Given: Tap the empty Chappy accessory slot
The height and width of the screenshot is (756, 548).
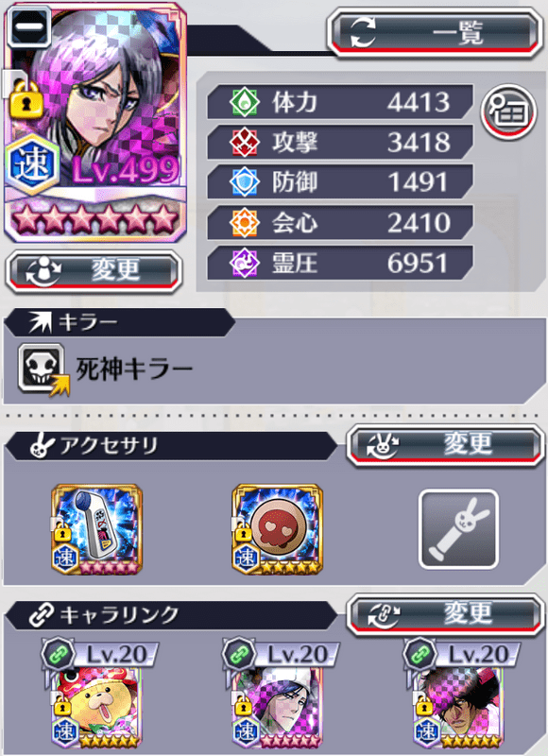Looking at the screenshot, I should (458, 529).
